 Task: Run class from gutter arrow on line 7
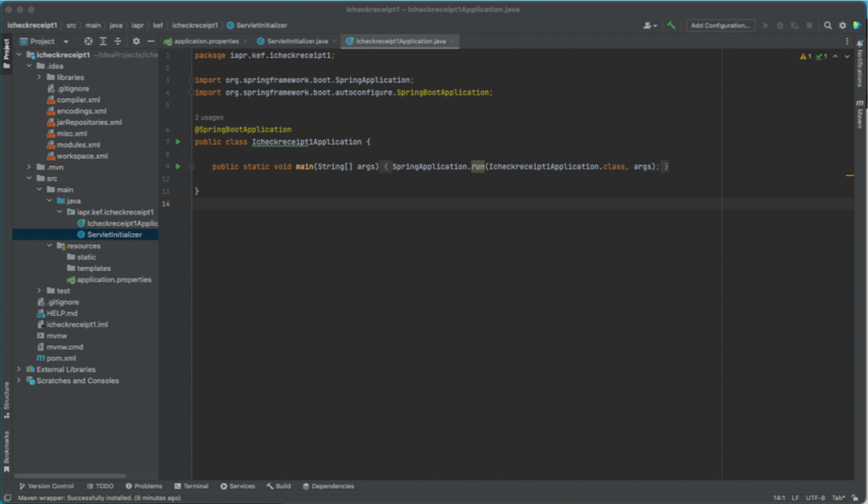[x=178, y=141]
